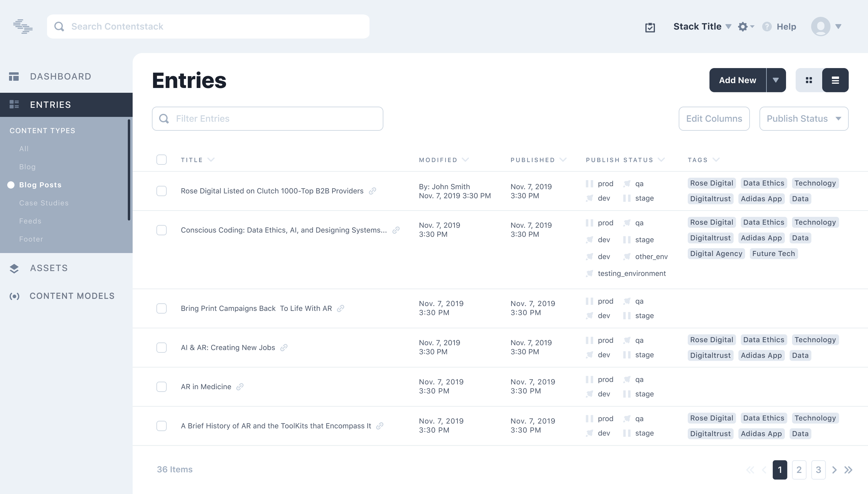Screen dimensions: 868x494
Task: Open Assets in the sidebar
Action: point(49,268)
